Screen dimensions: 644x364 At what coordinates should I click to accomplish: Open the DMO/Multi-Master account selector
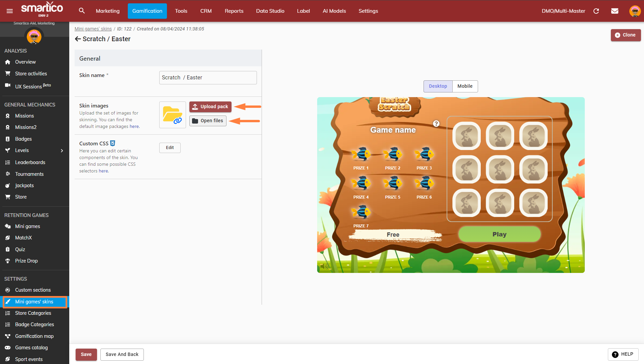[563, 11]
